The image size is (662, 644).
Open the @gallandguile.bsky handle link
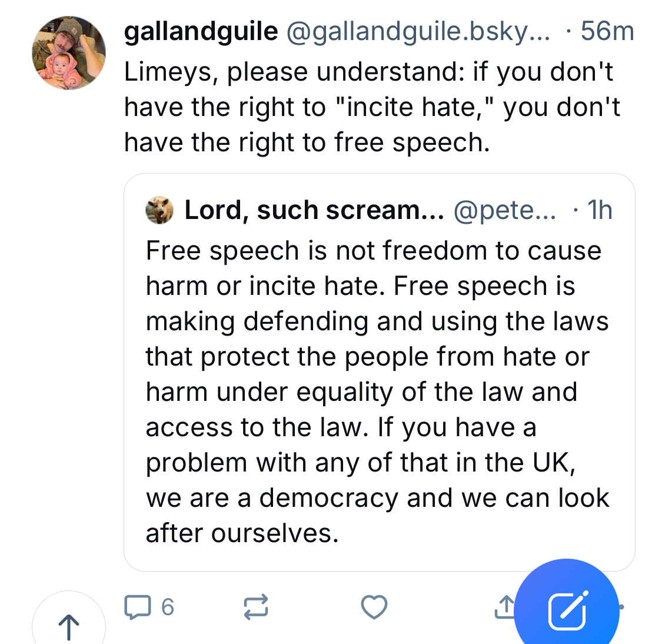[417, 31]
